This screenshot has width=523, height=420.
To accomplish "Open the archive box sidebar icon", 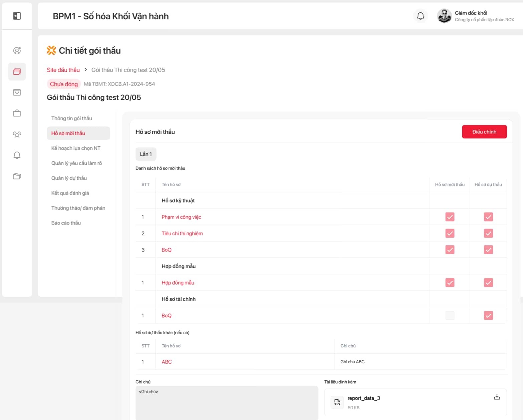I will coord(17,92).
